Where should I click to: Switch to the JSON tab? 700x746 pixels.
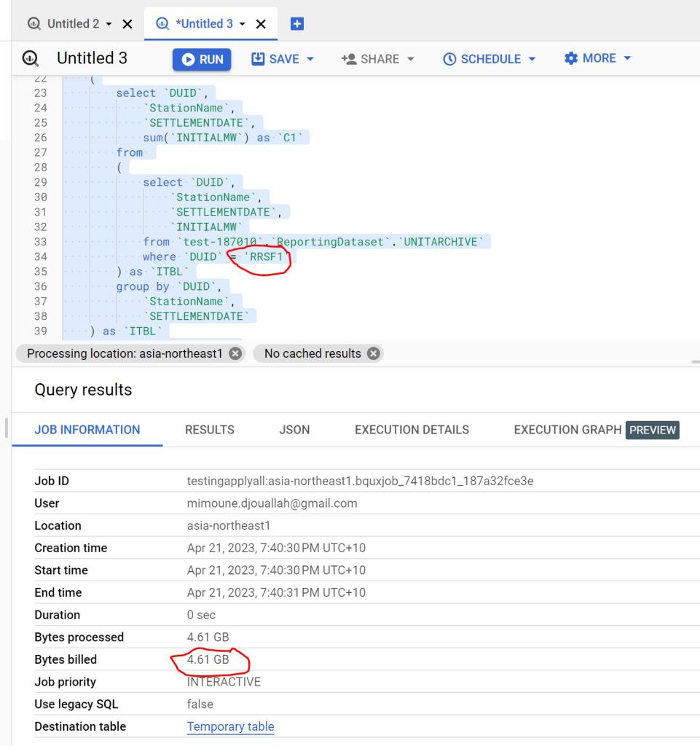pyautogui.click(x=294, y=430)
